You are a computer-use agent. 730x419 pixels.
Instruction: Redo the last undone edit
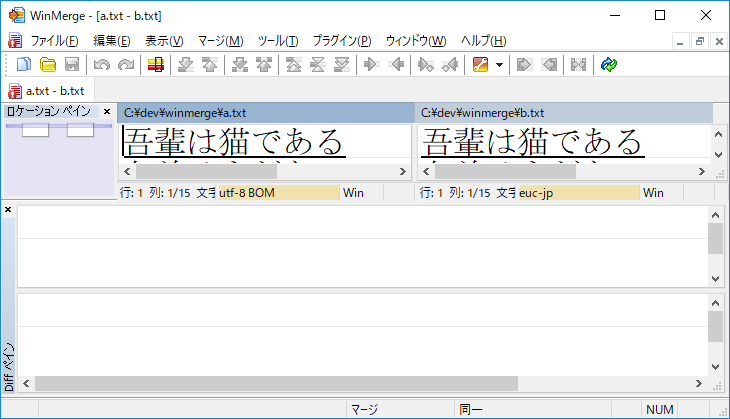[126, 64]
